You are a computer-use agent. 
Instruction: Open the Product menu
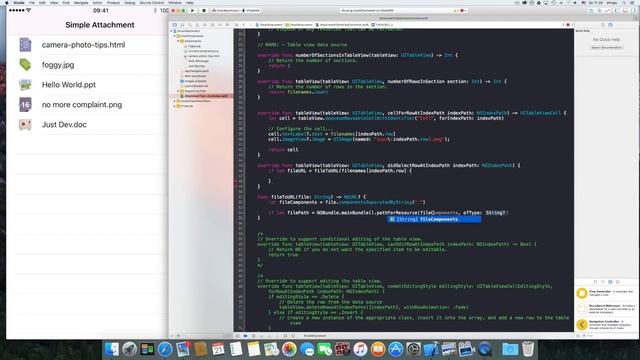(x=113, y=2)
